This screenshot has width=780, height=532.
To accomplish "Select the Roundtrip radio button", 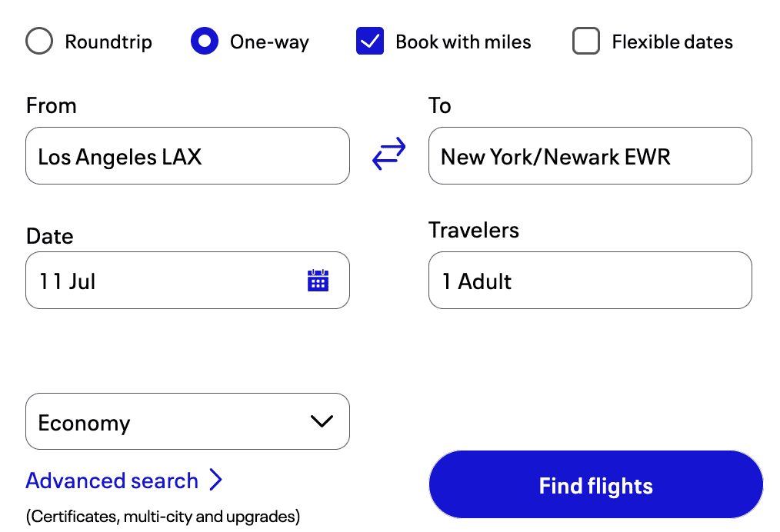I will [39, 42].
